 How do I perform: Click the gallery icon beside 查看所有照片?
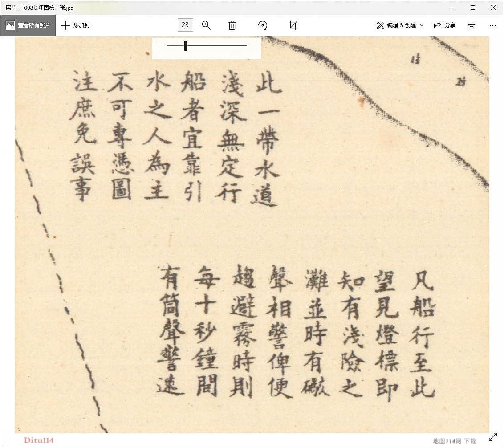[x=10, y=25]
